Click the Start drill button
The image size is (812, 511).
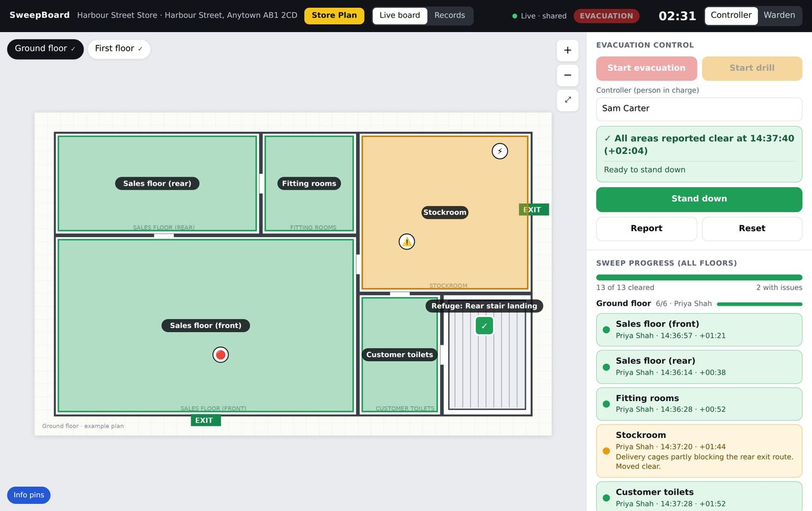[x=752, y=68]
